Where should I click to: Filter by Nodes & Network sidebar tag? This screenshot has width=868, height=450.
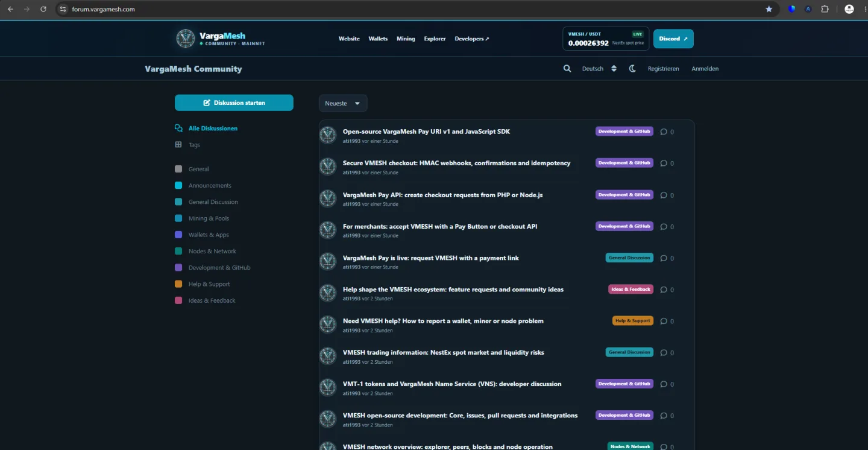[206, 251]
